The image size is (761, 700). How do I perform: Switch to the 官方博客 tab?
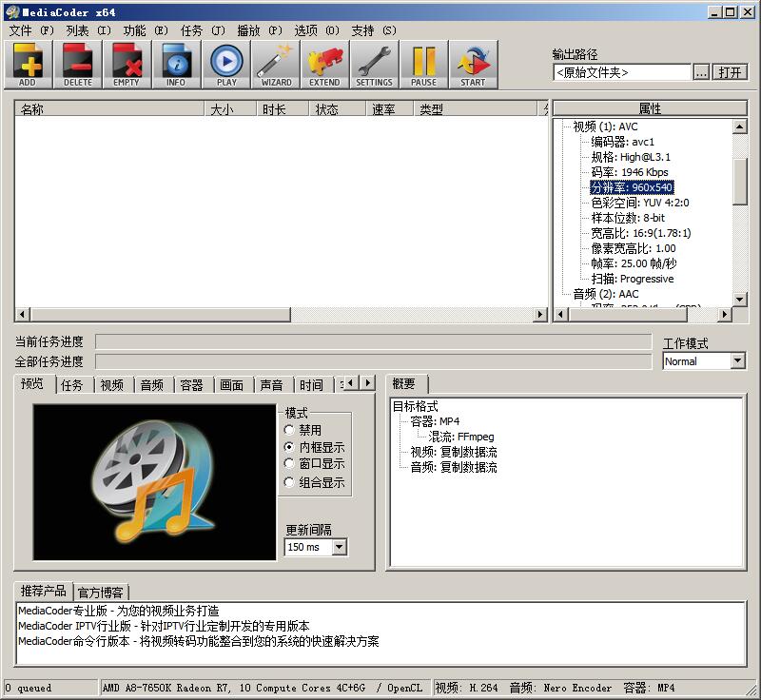pyautogui.click(x=101, y=593)
